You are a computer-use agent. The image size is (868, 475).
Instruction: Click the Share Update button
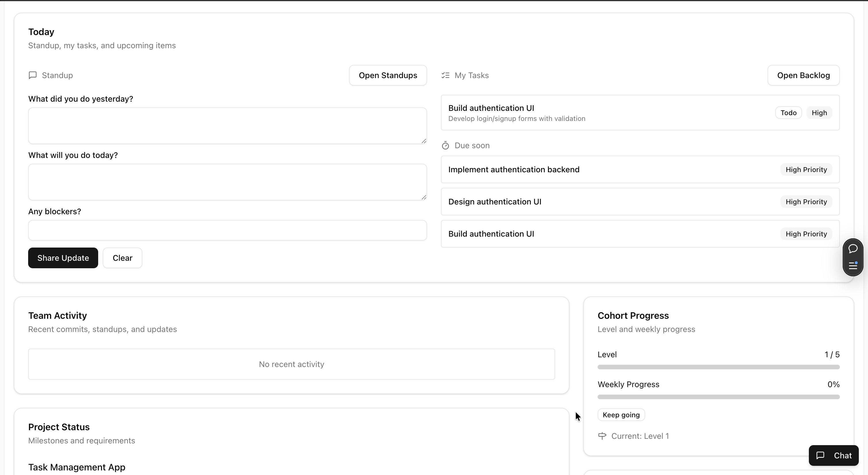[x=63, y=258]
